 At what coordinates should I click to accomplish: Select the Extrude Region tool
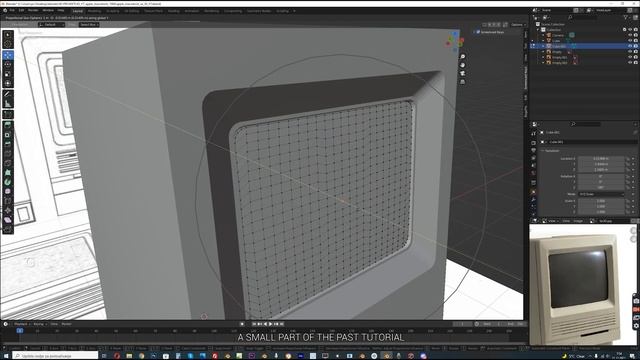click(x=8, y=125)
